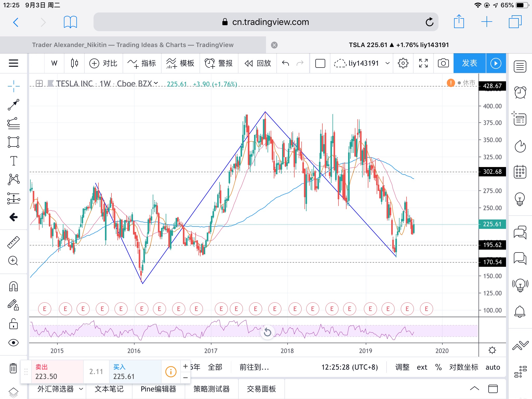
Task: Click the camera snapshot icon
Action: (x=443, y=63)
